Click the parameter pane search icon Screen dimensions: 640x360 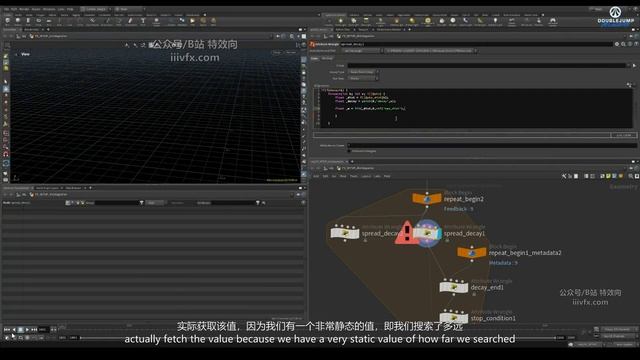623,44
